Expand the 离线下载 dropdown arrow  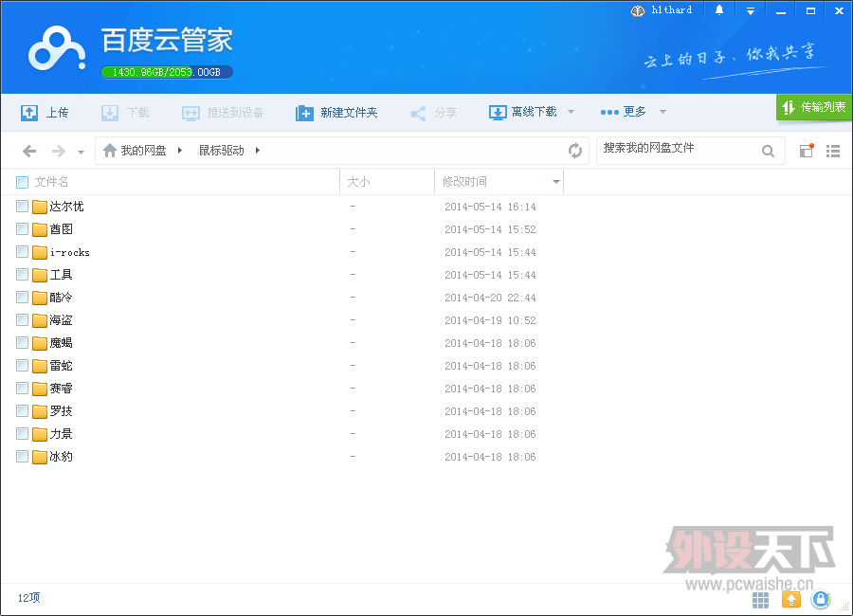(571, 112)
